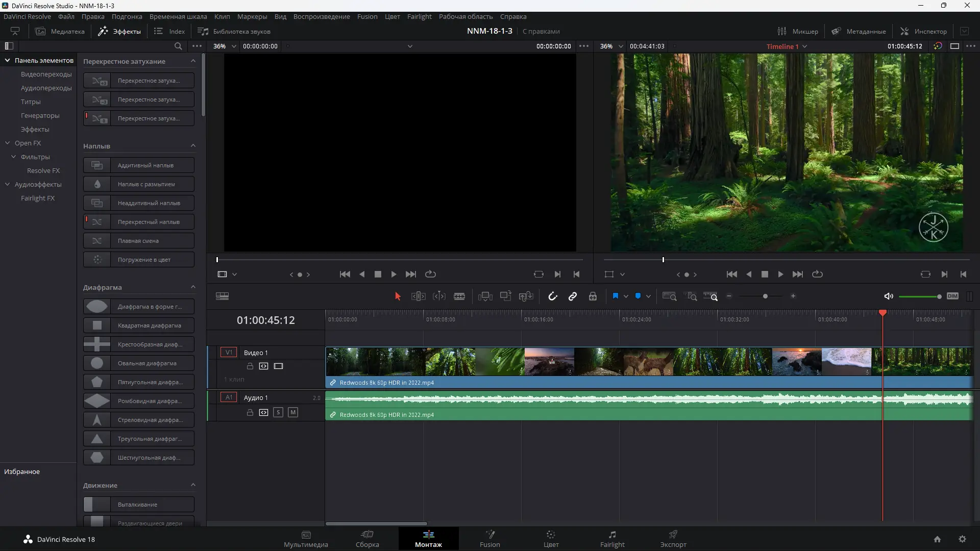Select the Blade edit mode tool
Image resolution: width=980 pixels, height=551 pixels.
click(459, 296)
